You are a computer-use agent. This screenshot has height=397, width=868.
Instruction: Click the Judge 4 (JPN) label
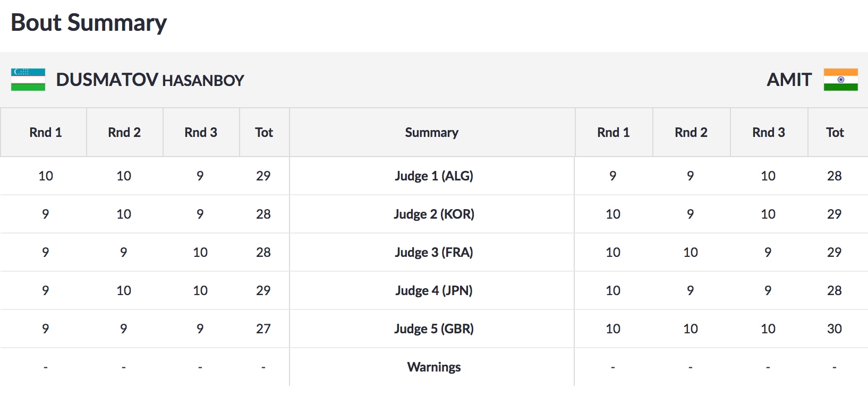coord(433,291)
